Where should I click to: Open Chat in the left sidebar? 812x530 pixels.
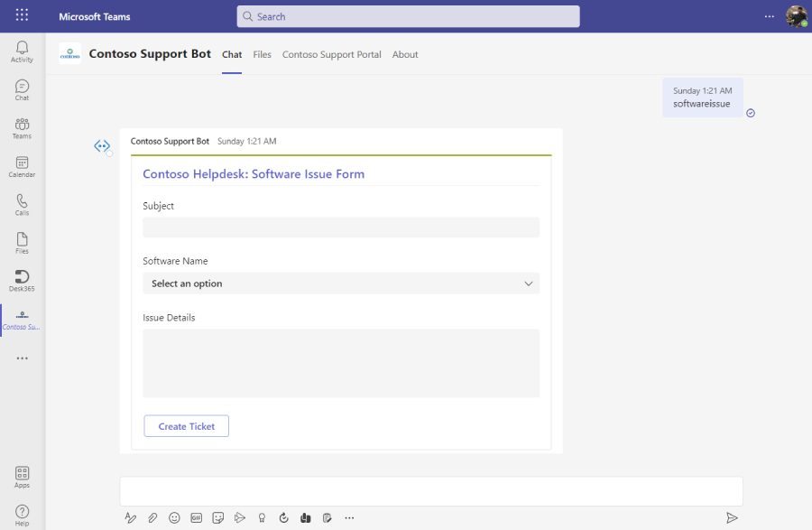[x=22, y=90]
